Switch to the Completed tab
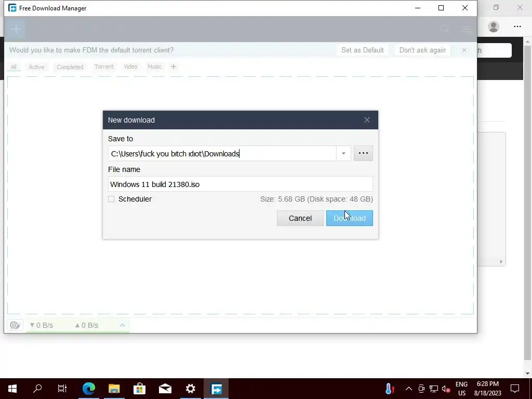This screenshot has width=532, height=399. click(70, 67)
